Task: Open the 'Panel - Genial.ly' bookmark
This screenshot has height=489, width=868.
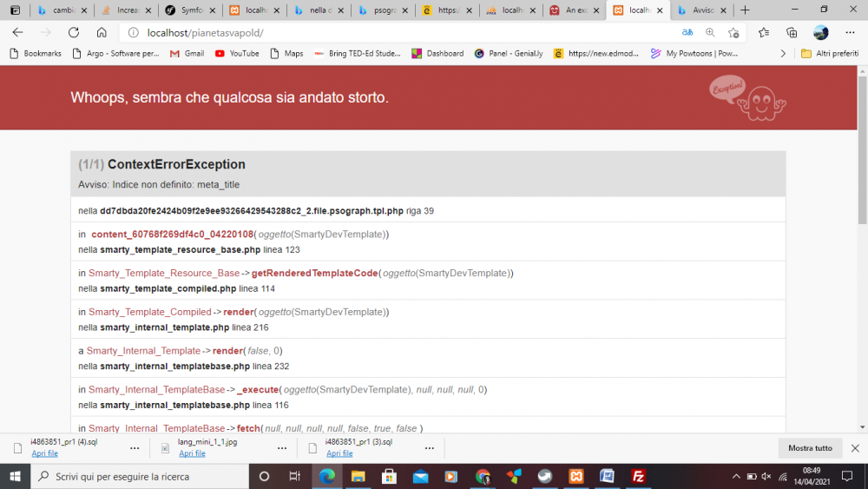Action: click(509, 54)
